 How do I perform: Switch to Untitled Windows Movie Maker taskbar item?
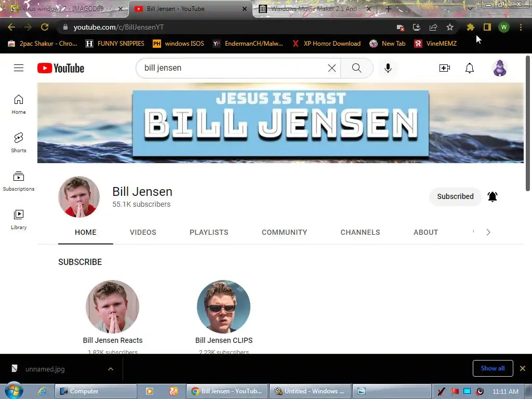(x=310, y=391)
